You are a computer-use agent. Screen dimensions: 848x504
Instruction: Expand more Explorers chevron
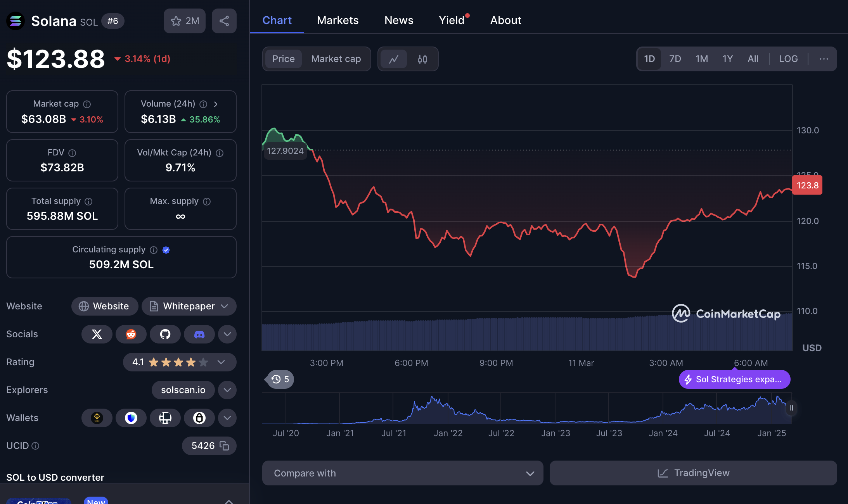tap(227, 390)
